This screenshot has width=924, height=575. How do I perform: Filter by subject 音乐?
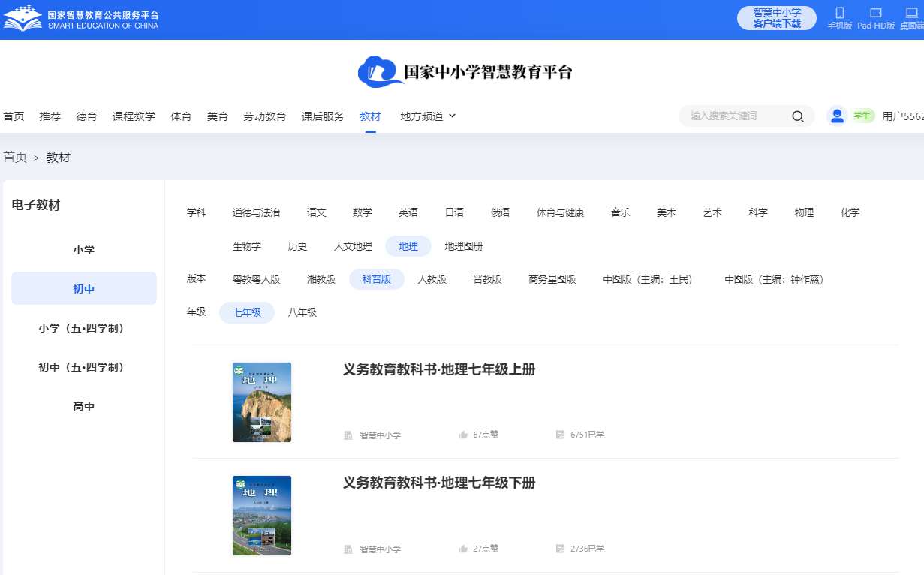620,212
